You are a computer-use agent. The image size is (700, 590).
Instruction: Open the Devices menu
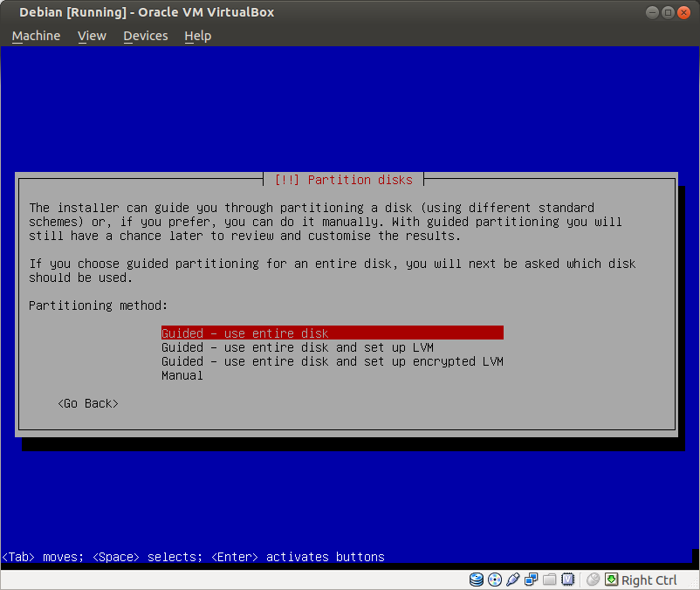point(145,36)
